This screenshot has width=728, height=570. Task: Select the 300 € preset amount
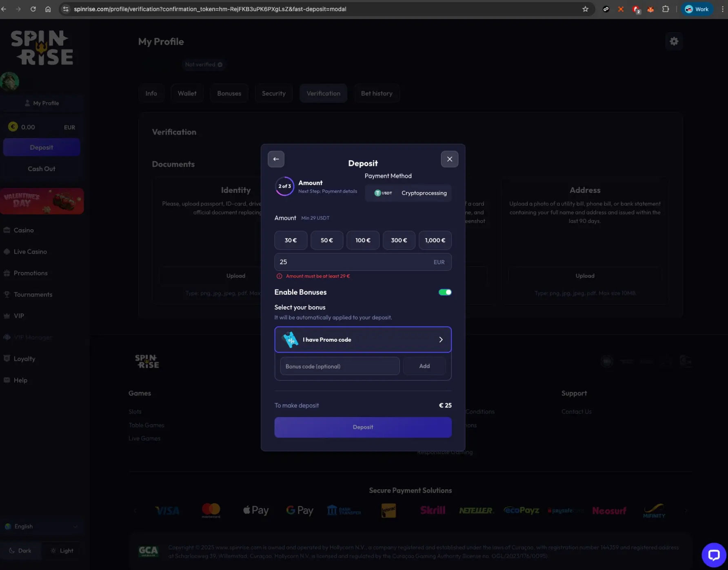point(399,240)
